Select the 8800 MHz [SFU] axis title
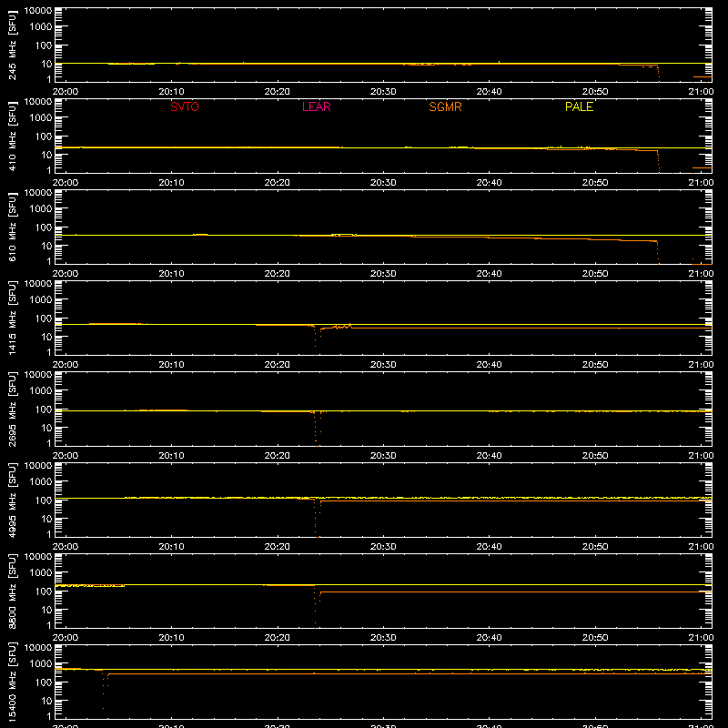 tap(12, 591)
